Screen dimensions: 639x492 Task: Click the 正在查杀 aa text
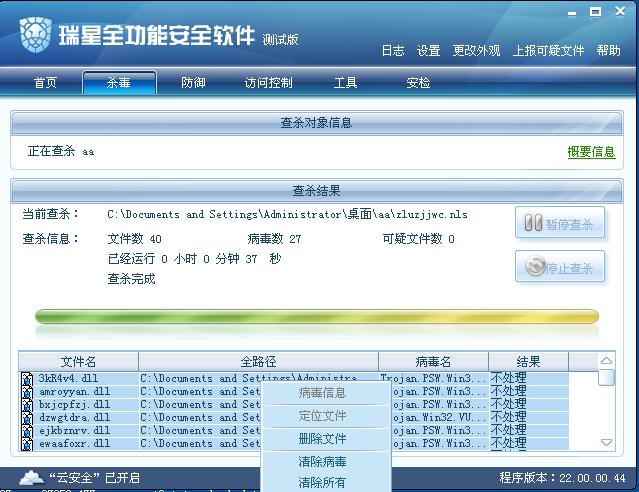[x=61, y=151]
